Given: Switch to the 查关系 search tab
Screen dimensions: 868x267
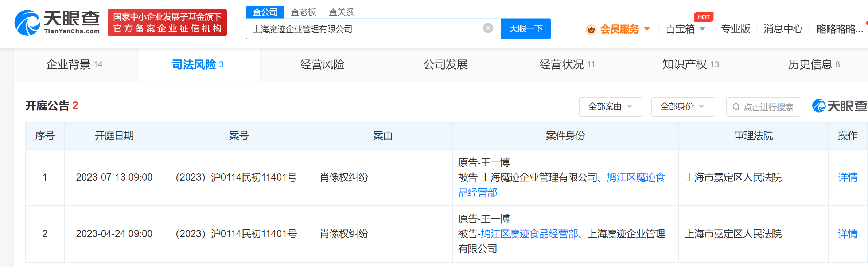Looking at the screenshot, I should tap(341, 12).
